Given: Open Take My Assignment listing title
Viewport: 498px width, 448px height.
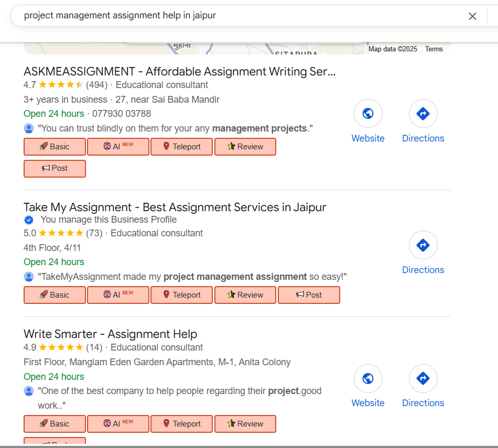Looking at the screenshot, I should (175, 207).
